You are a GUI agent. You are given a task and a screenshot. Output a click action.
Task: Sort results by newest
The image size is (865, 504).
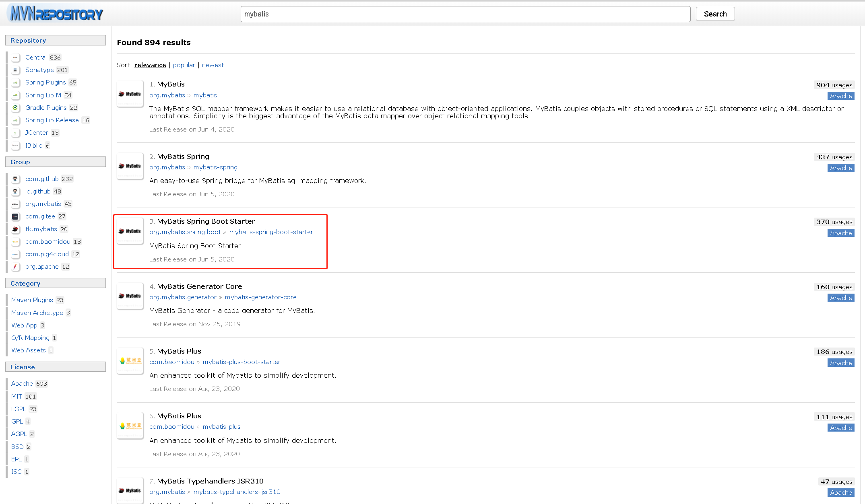click(213, 65)
